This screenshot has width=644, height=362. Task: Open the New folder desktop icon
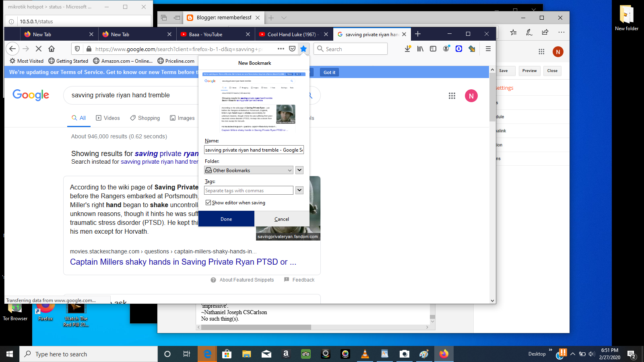tap(627, 18)
